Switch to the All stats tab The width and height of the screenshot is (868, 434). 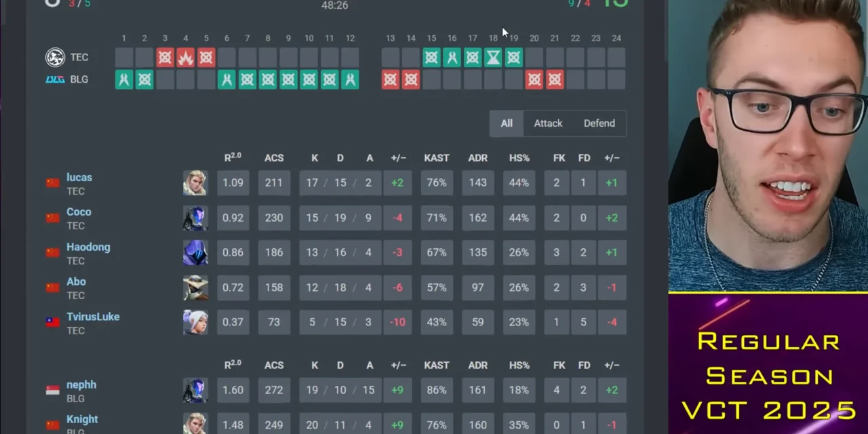[507, 123]
